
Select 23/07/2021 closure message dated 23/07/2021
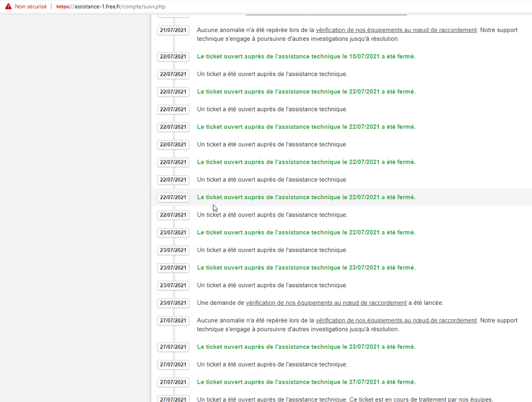306,268
